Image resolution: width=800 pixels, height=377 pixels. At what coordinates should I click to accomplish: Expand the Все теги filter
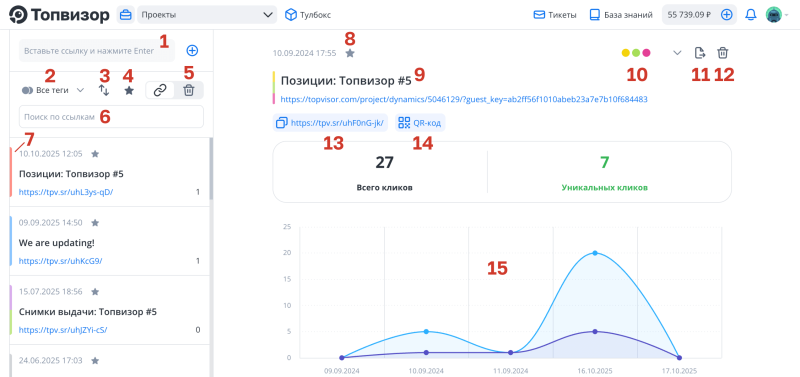point(53,90)
